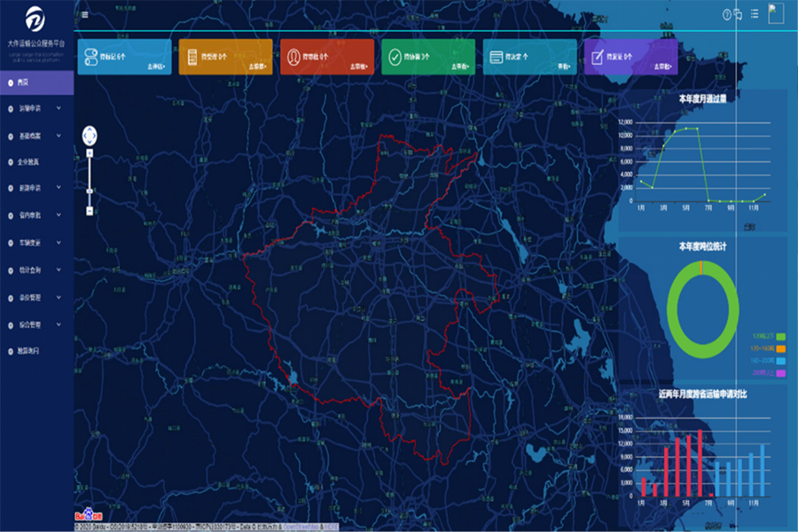Click the checkmark icon on the green card
This screenshot has height=532, width=798.
pyautogui.click(x=395, y=57)
